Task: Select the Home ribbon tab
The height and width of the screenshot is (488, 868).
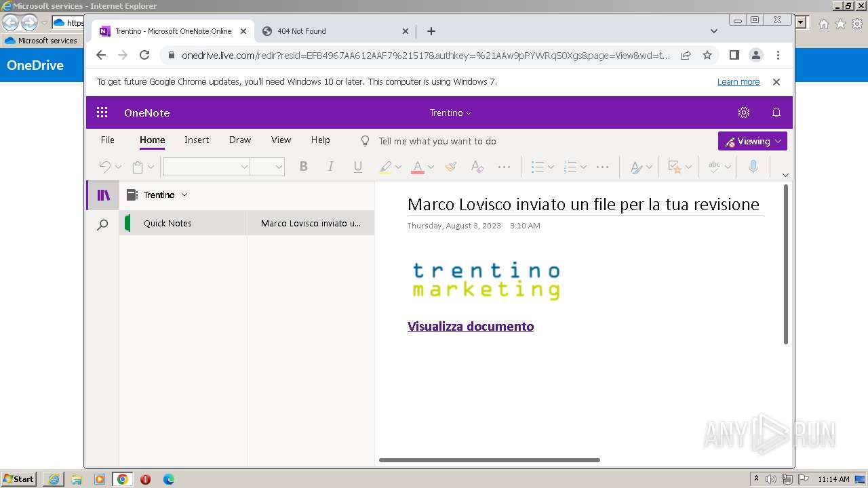Action: point(152,140)
